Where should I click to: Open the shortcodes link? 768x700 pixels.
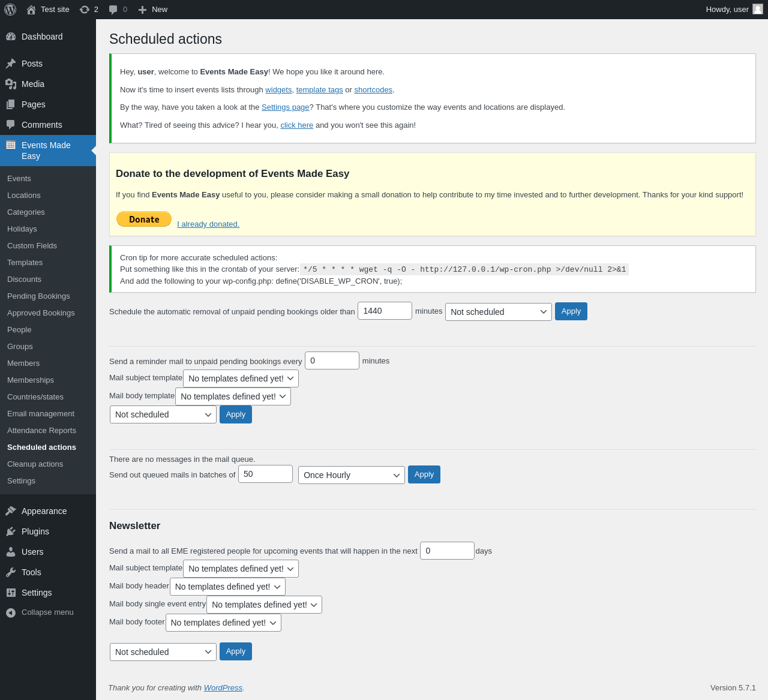(373, 90)
